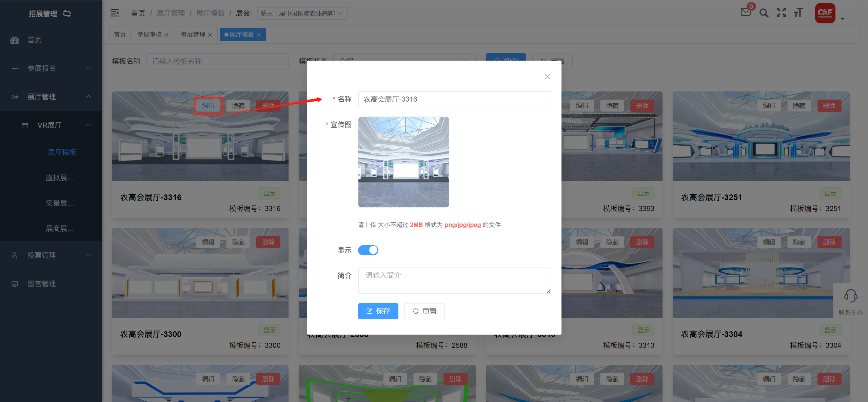Open the 展会 exhibition dropdown

pyautogui.click(x=302, y=13)
